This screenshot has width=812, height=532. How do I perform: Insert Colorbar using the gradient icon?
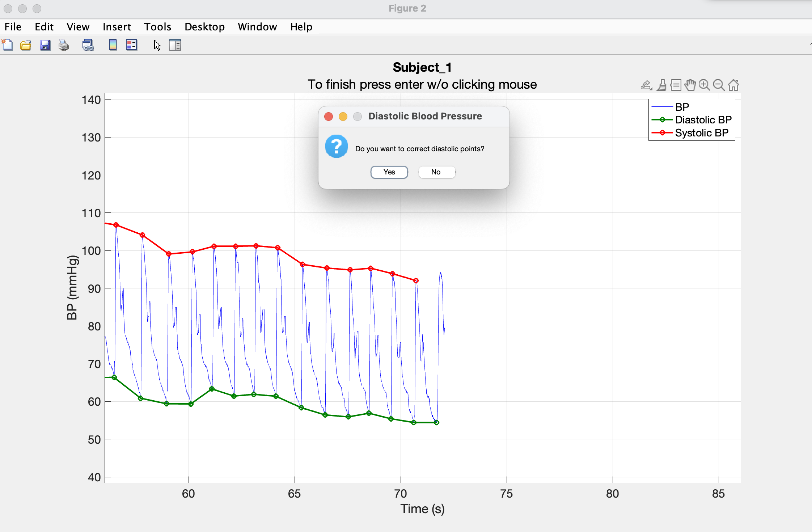(x=113, y=45)
